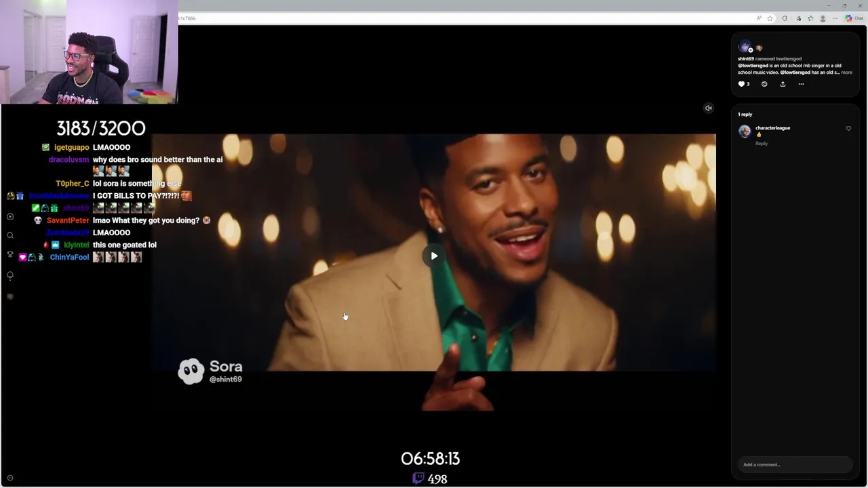Open Sora sidebar trophy icon
868x488 pixels.
10,255
